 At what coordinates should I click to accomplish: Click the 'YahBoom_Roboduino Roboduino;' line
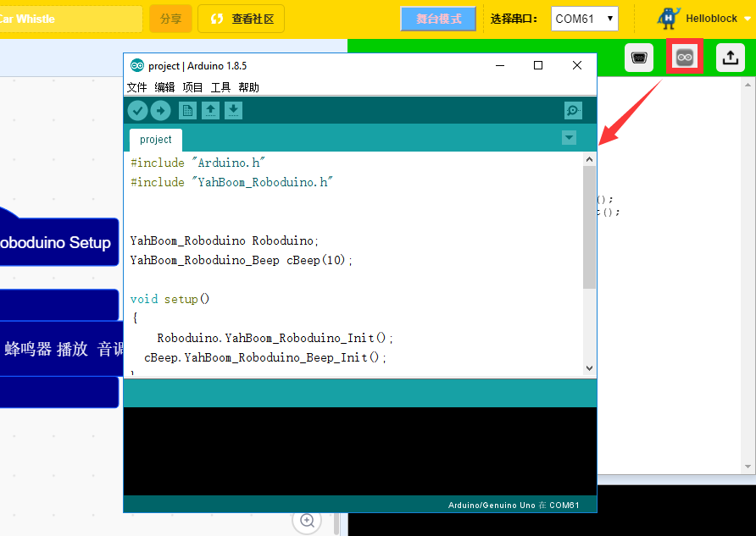coord(225,240)
